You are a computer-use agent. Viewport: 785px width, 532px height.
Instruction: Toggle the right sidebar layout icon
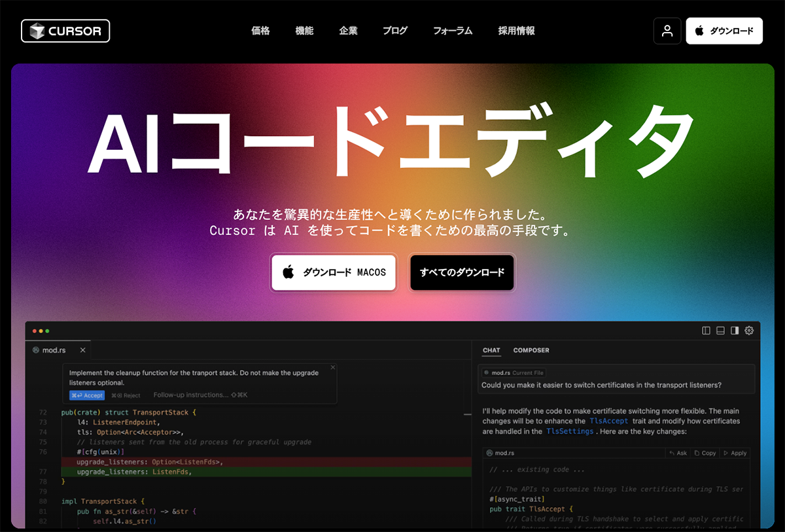click(x=735, y=330)
